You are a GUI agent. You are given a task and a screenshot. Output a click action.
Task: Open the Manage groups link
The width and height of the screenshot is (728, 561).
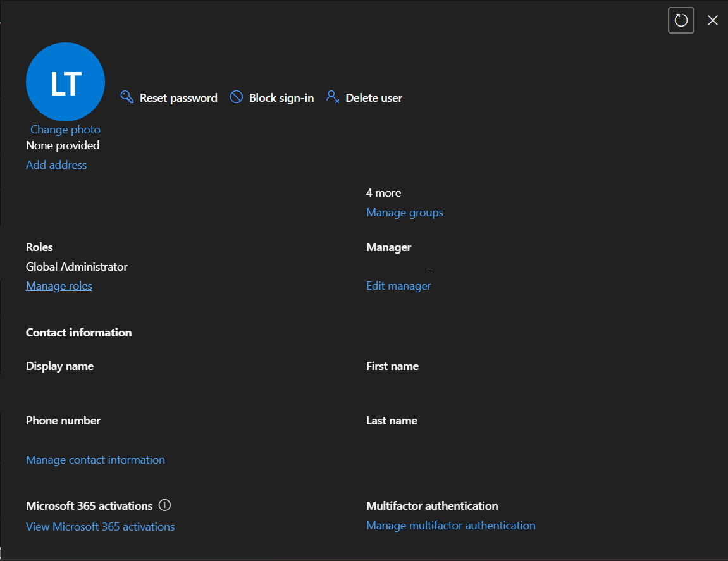404,213
